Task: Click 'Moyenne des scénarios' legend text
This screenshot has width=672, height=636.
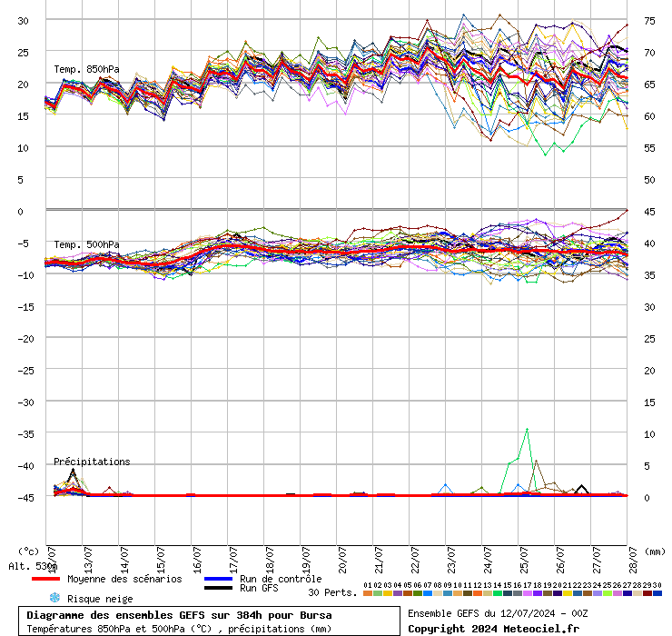Action: point(124,579)
